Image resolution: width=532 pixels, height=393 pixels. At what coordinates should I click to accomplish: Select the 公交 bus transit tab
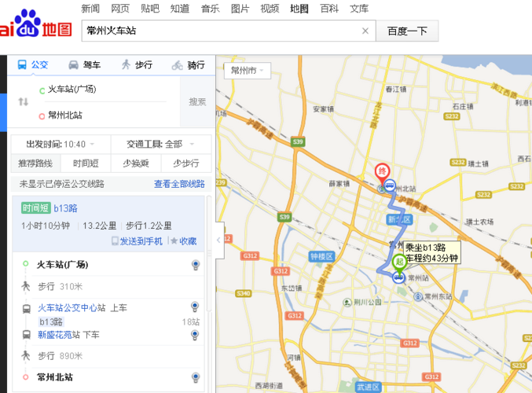[33, 64]
